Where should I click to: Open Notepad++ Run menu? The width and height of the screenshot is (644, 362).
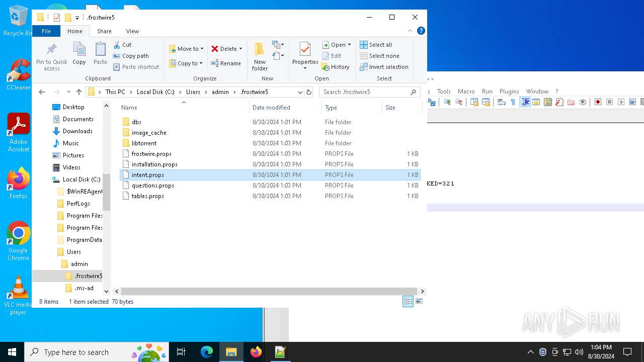pos(487,92)
